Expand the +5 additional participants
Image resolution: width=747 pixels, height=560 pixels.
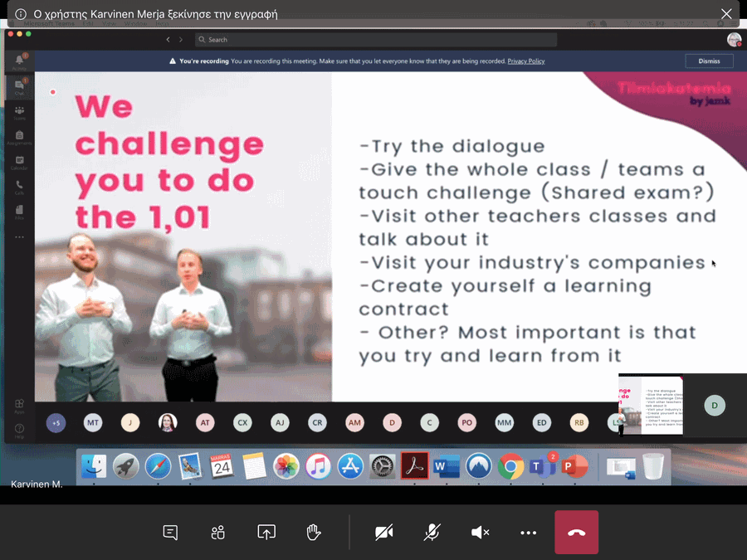[x=56, y=423]
